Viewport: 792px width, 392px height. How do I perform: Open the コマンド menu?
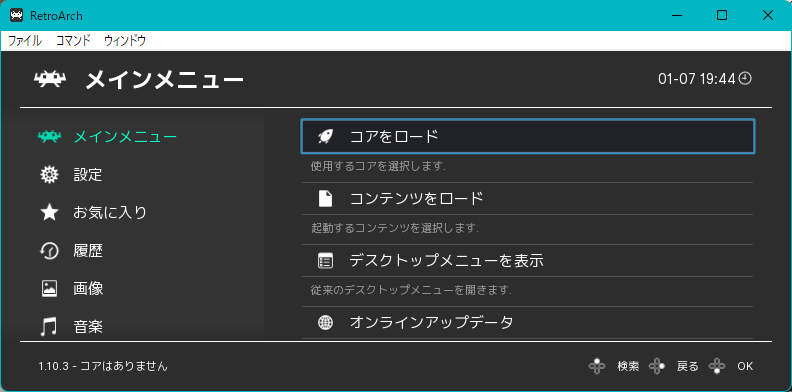73,41
